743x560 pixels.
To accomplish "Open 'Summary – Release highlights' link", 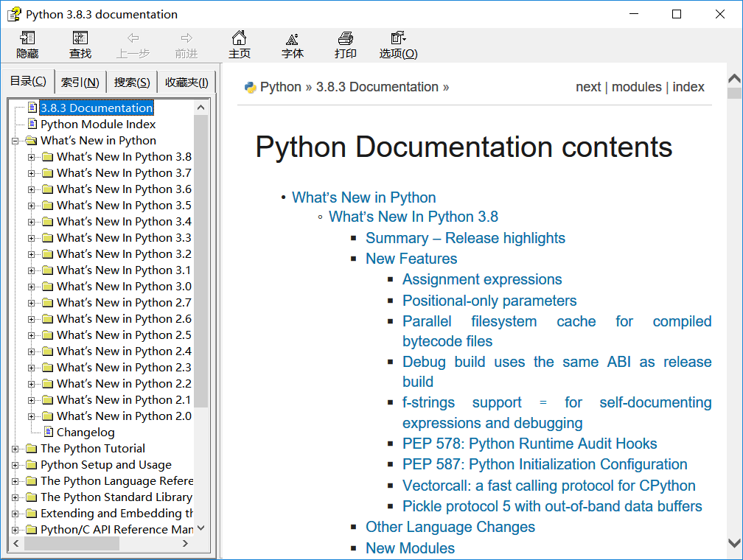I will tap(465, 238).
